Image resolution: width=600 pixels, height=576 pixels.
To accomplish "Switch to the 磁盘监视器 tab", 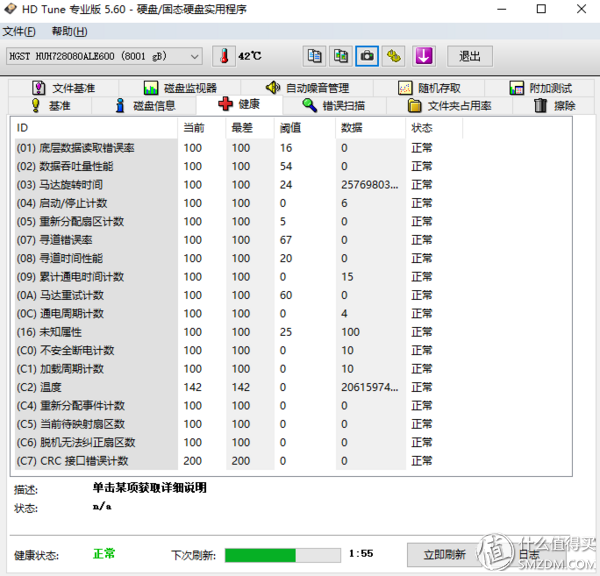I will click(x=180, y=88).
